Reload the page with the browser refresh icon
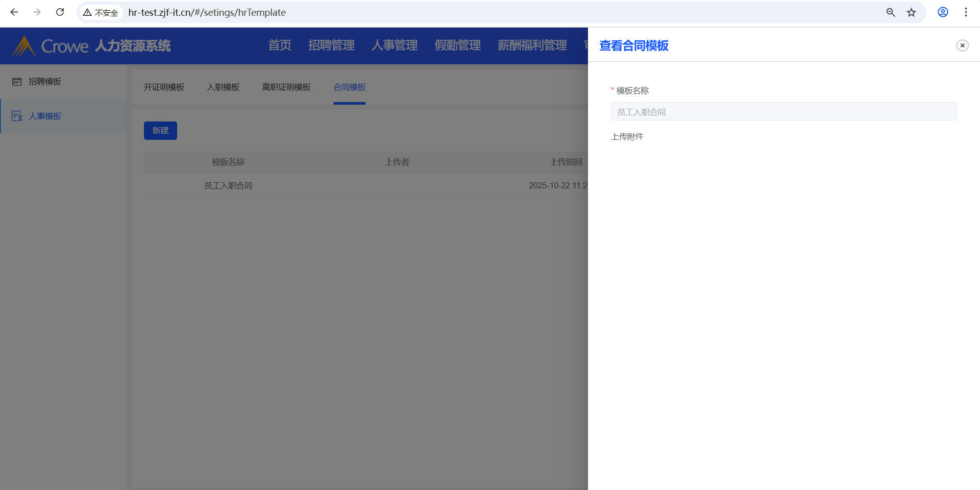The image size is (980, 490). tap(60, 12)
